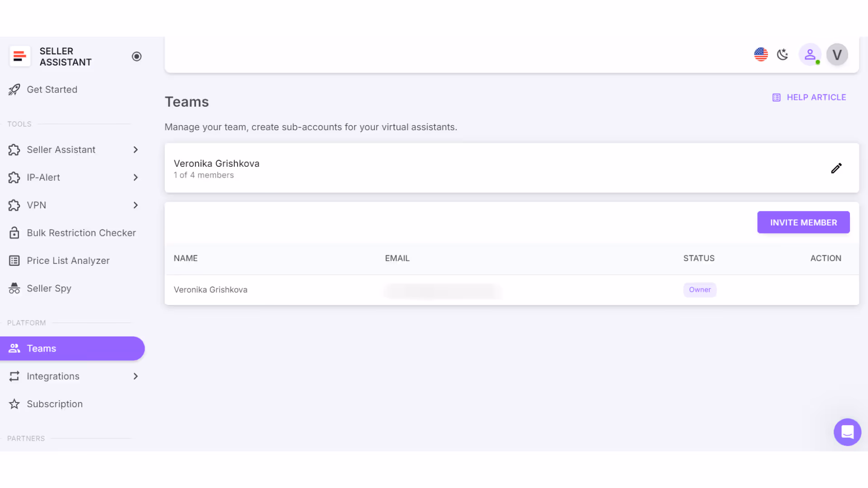The width and height of the screenshot is (868, 488).
Task: Click the Seller Spy incognito icon
Action: pyautogui.click(x=14, y=288)
